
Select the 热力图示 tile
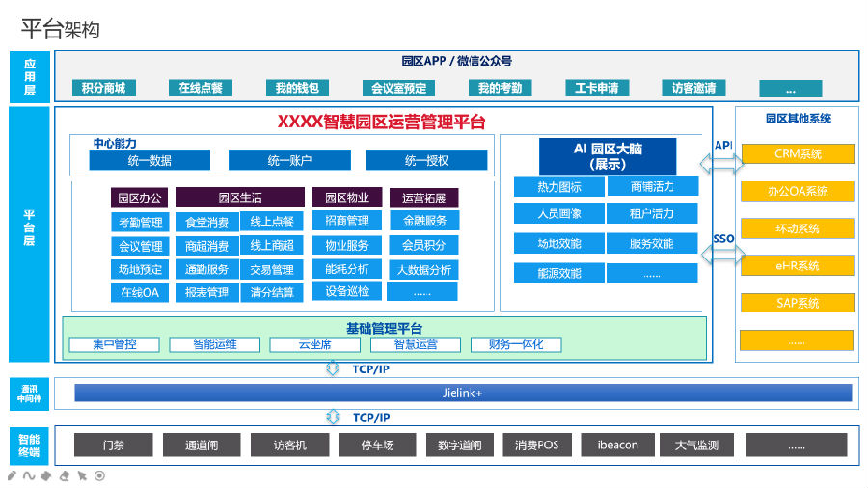click(558, 187)
